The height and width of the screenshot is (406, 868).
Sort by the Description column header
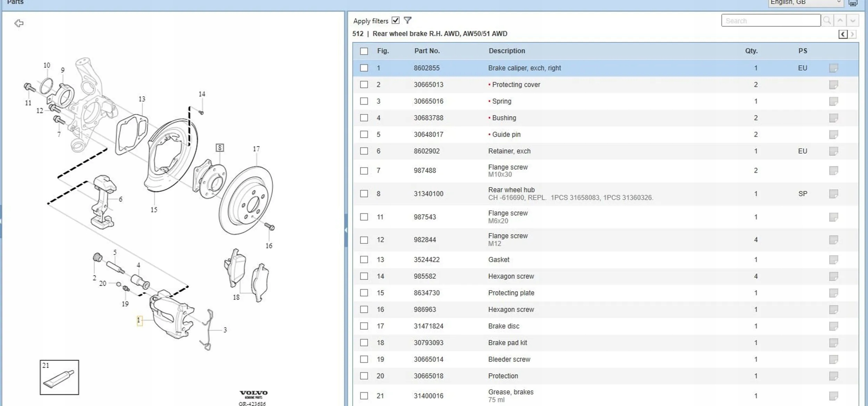(x=507, y=51)
